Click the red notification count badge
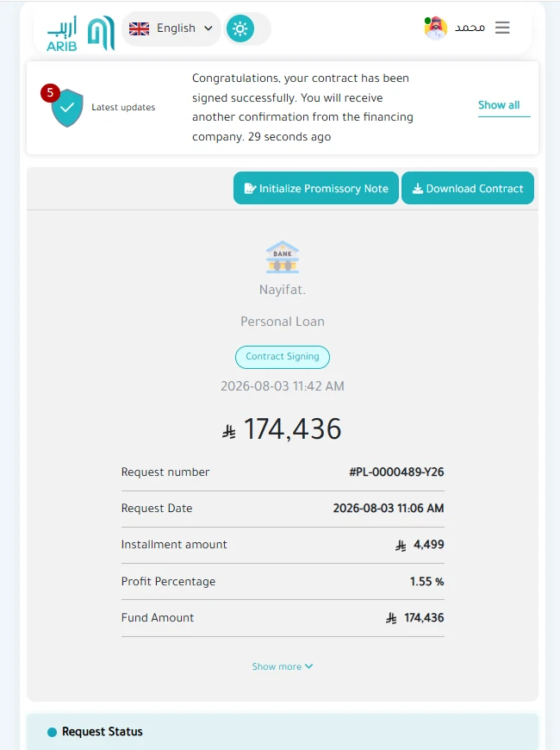The image size is (560, 750). tap(50, 93)
